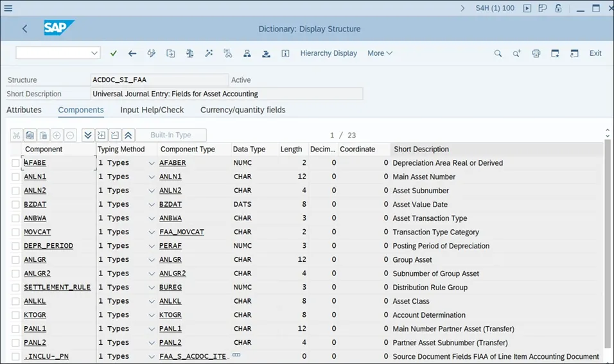Open the Currency/quantity fields tab

click(x=243, y=110)
